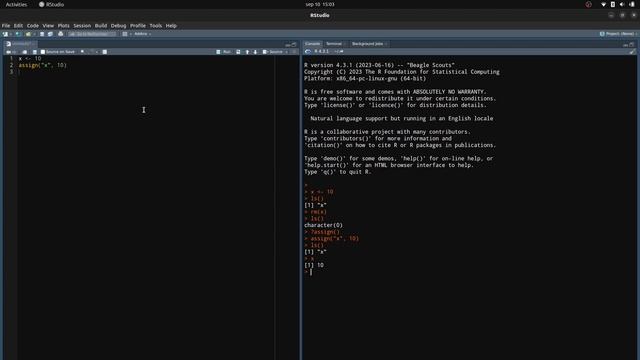Open the Profile menu

click(x=138, y=25)
